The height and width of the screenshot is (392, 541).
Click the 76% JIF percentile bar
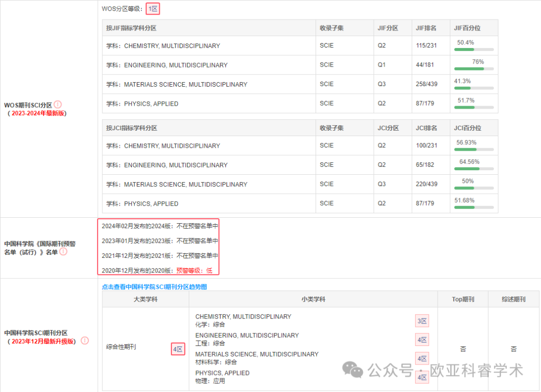point(474,69)
